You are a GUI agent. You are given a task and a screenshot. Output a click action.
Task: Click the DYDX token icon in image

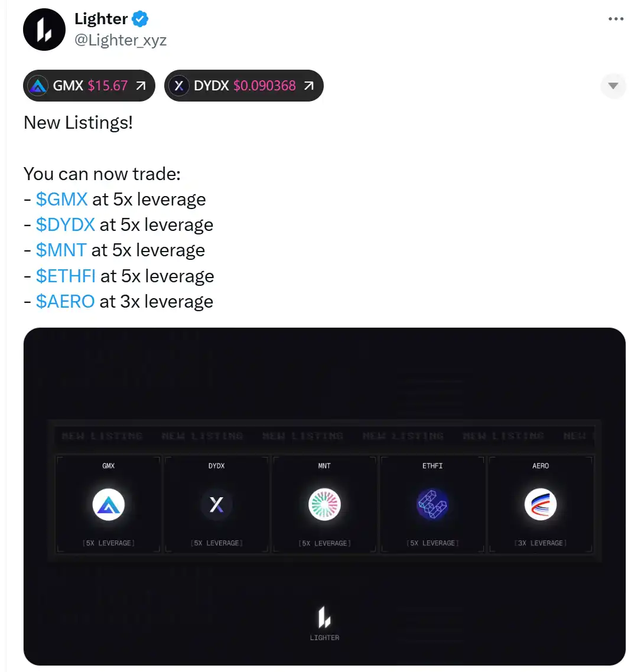click(217, 504)
